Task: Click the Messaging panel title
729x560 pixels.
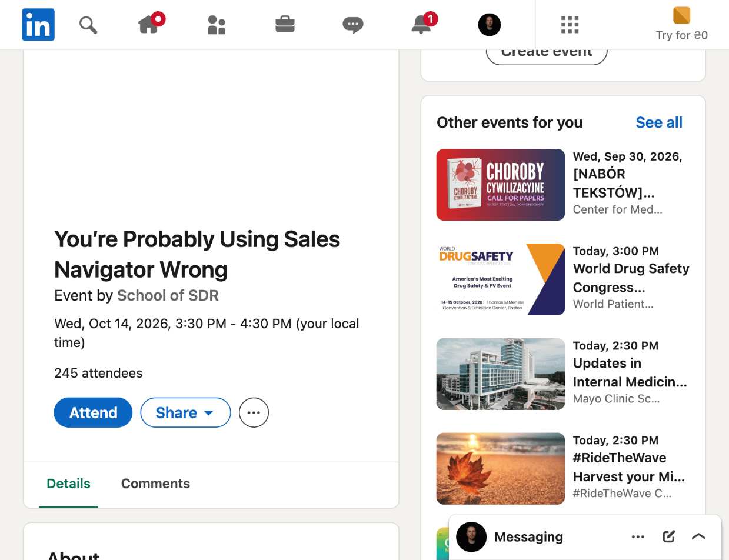Action: point(529,536)
